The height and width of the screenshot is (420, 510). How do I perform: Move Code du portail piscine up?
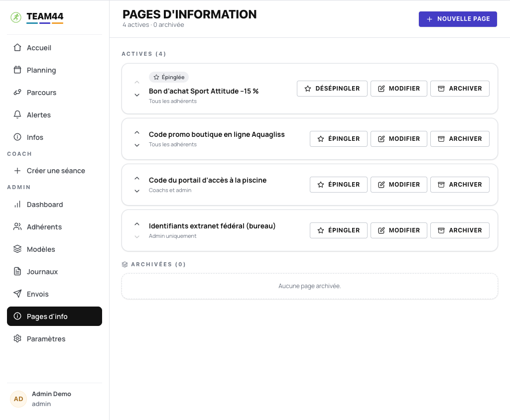[x=137, y=179]
